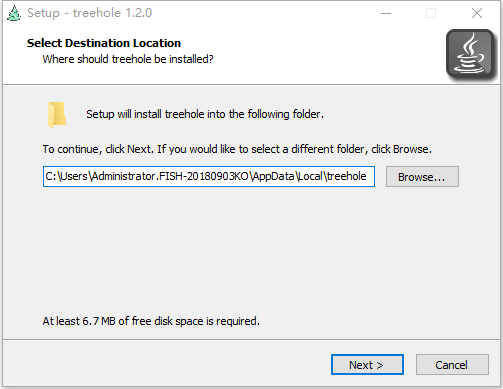
Task: Open the Browse... folder picker
Action: [x=422, y=177]
